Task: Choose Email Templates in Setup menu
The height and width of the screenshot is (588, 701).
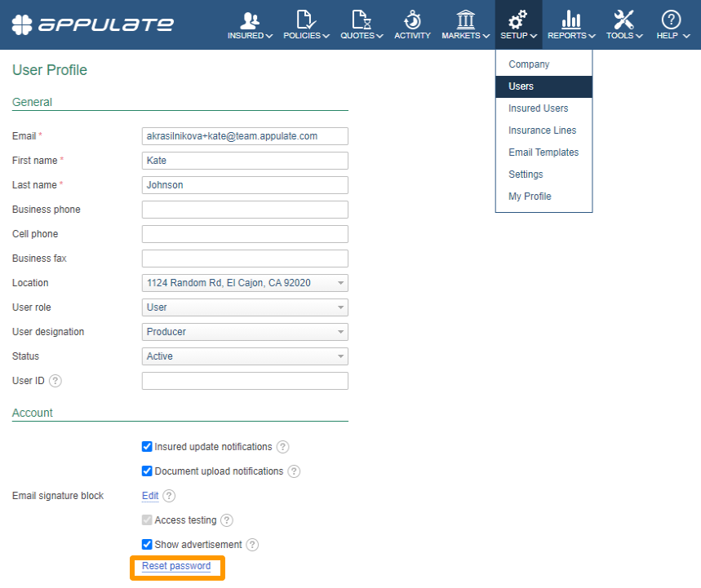Action: [543, 153]
